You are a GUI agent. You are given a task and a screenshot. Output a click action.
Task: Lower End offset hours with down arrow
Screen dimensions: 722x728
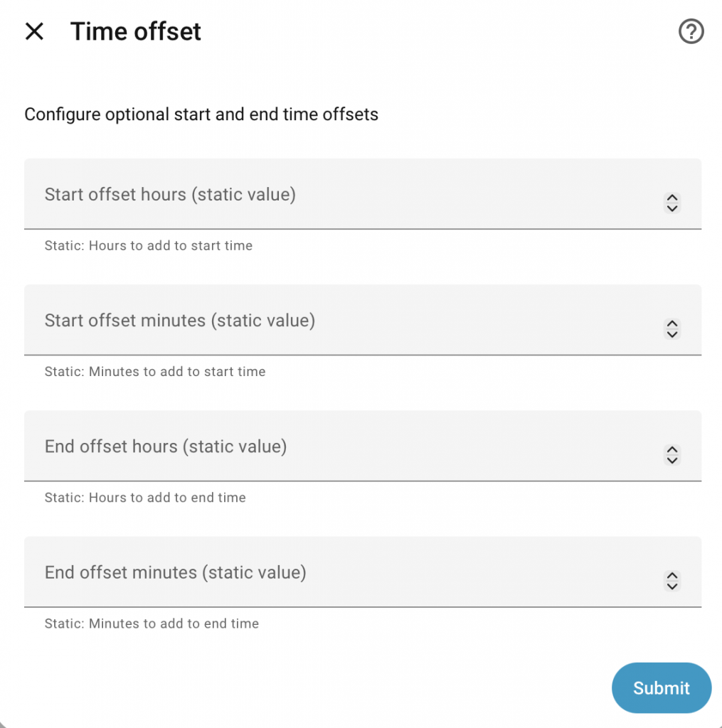point(672,460)
